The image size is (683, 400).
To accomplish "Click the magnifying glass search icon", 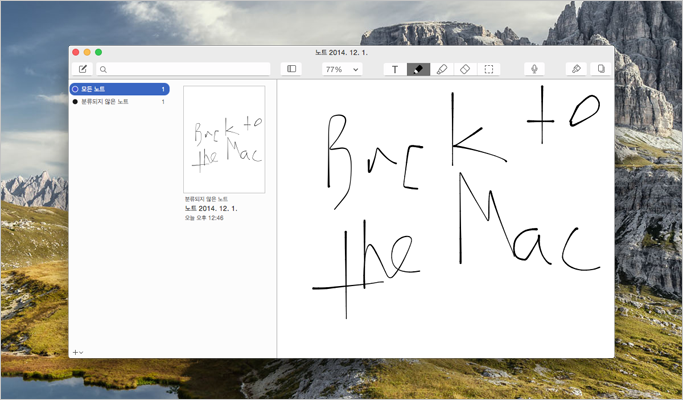I will pyautogui.click(x=103, y=69).
